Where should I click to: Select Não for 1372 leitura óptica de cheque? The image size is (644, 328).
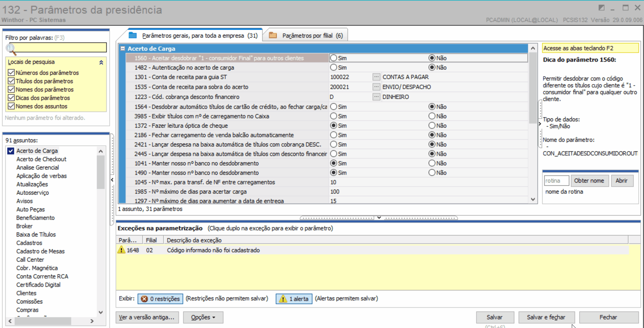click(x=432, y=125)
